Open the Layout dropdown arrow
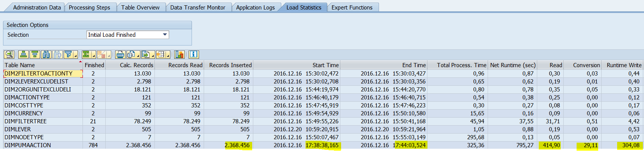The width and height of the screenshot is (644, 151). pyautogui.click(x=168, y=55)
